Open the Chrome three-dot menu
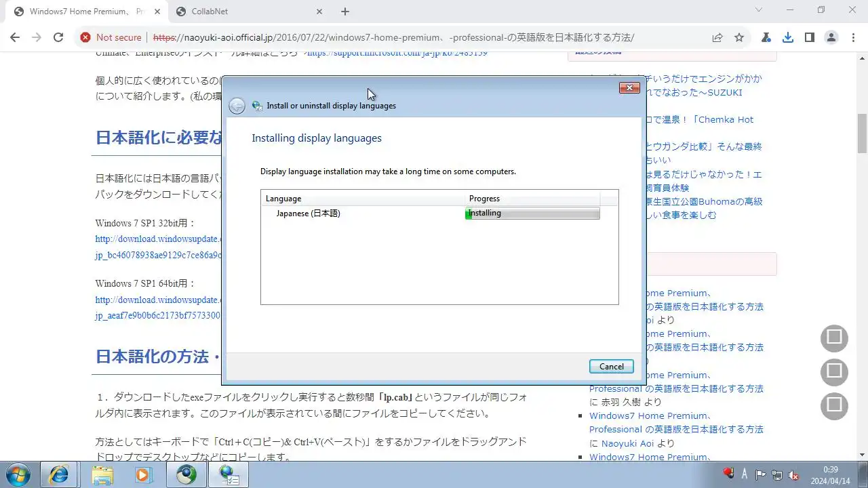 click(853, 38)
